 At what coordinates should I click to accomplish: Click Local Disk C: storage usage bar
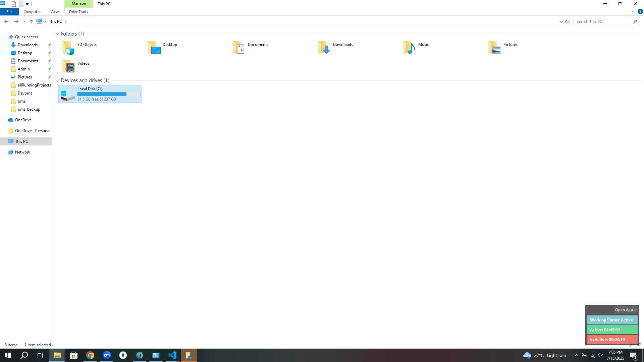tap(109, 94)
